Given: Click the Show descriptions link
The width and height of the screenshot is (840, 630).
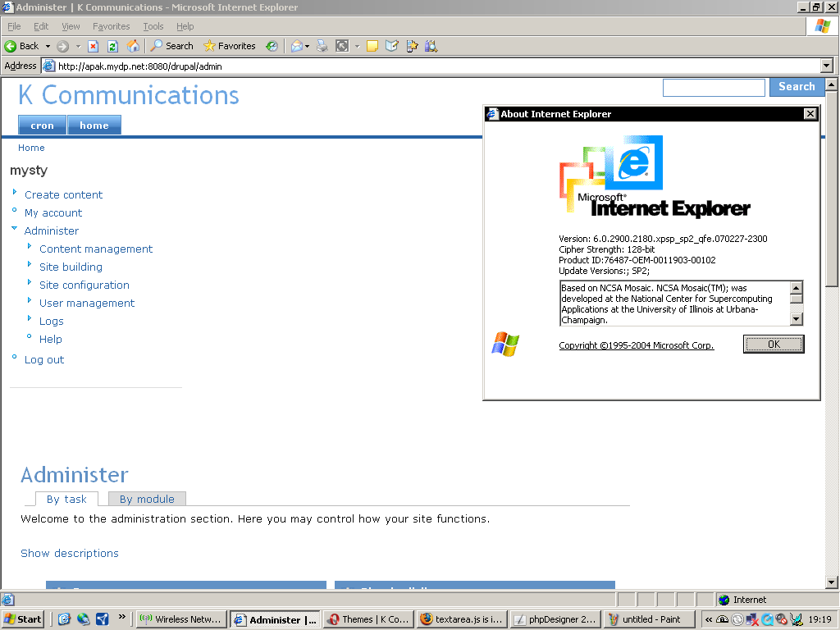Looking at the screenshot, I should click(x=70, y=554).
